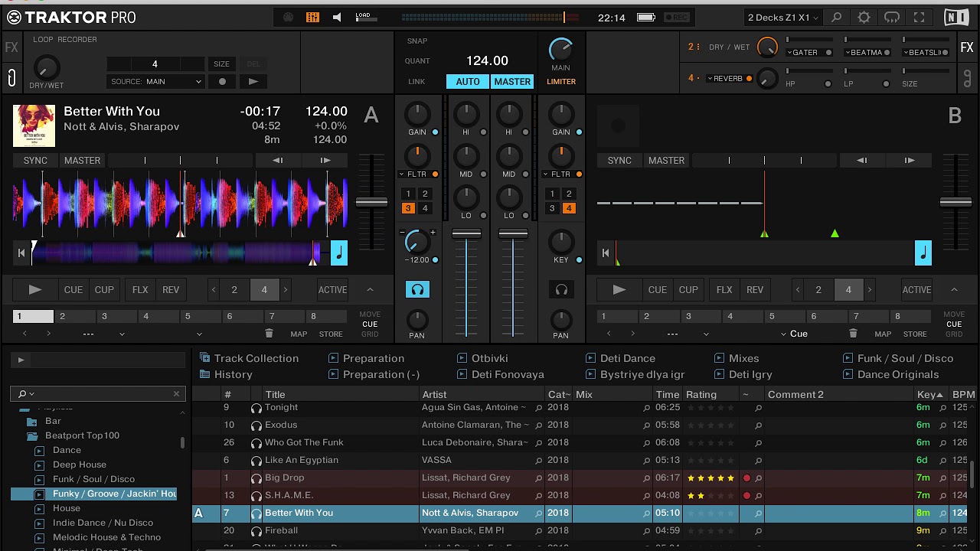Toggle the right FX panel button
This screenshot has height=551, width=980.
pos(967,48)
